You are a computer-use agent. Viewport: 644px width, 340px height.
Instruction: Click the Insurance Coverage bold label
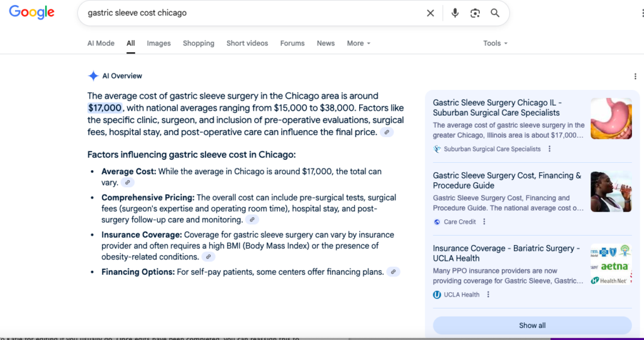(142, 235)
